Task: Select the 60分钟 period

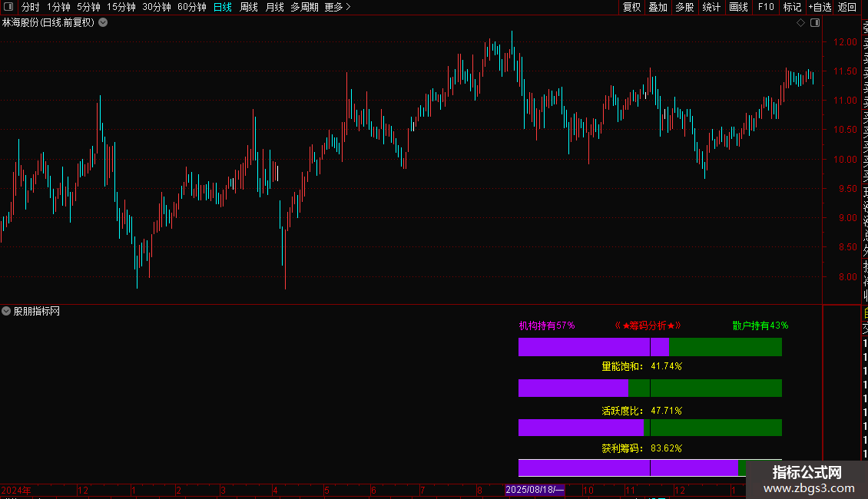Action: coord(192,7)
